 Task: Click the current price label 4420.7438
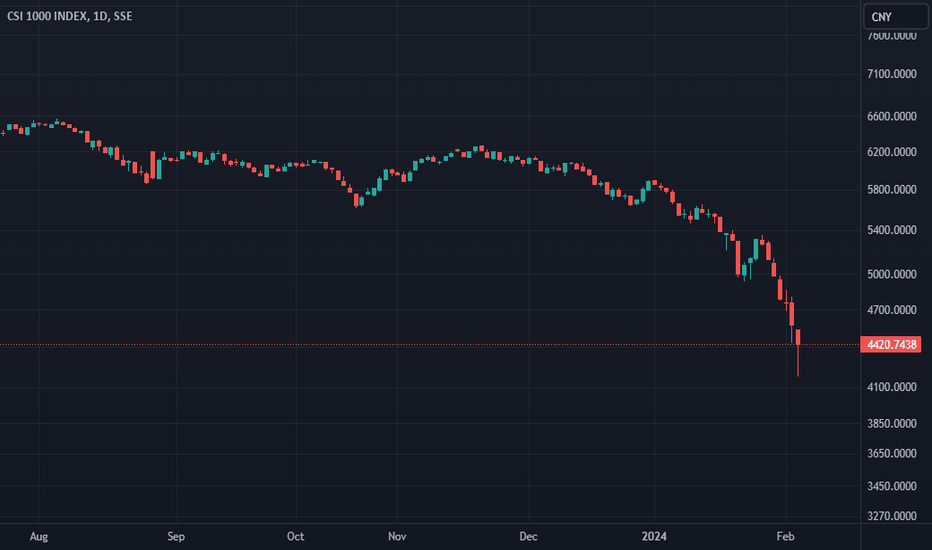coord(890,344)
